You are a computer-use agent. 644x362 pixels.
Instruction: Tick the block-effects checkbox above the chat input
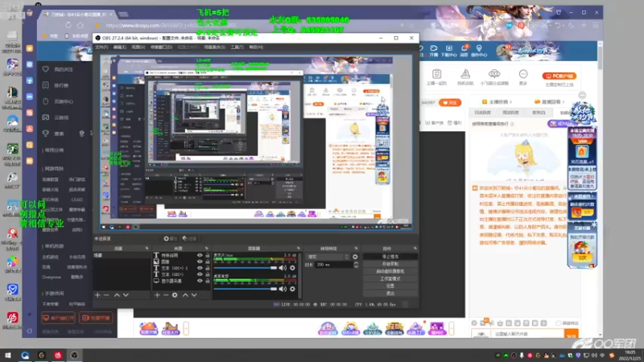(x=559, y=323)
